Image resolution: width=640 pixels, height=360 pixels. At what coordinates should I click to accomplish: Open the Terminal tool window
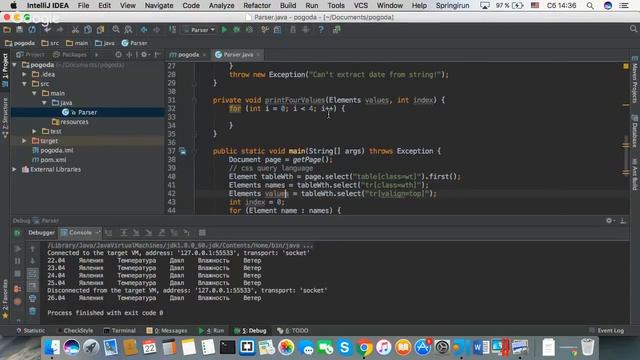pos(120,331)
